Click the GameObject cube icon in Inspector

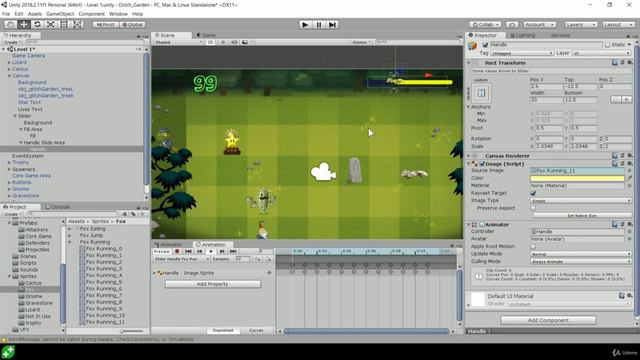pyautogui.click(x=473, y=46)
